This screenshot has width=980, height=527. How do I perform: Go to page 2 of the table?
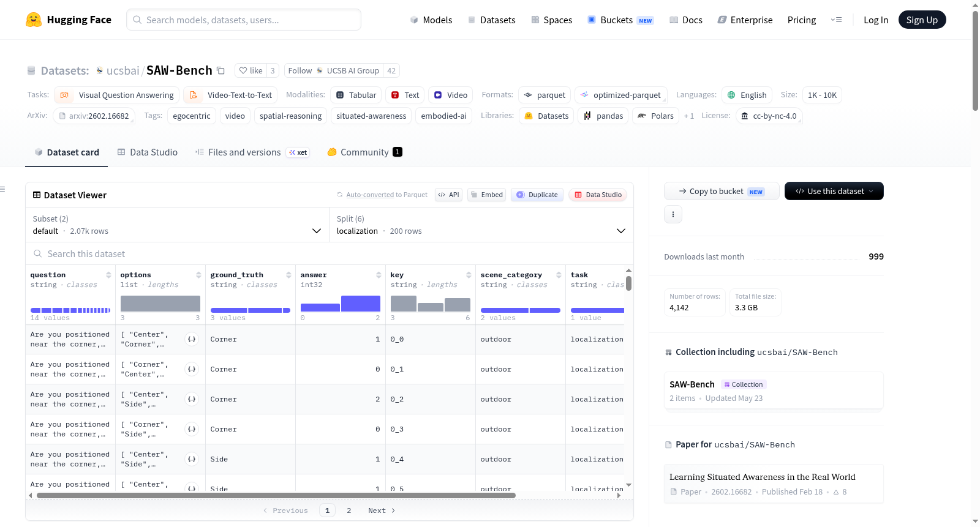349,510
